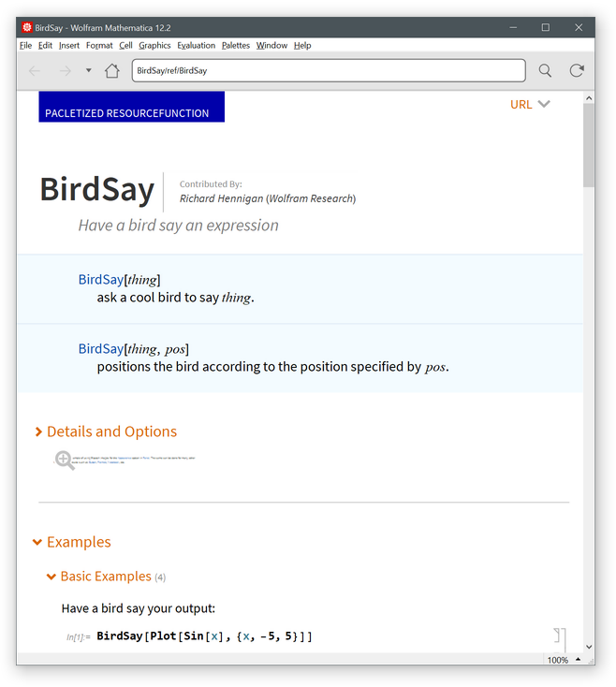Open the history dropdown arrow

[88, 70]
